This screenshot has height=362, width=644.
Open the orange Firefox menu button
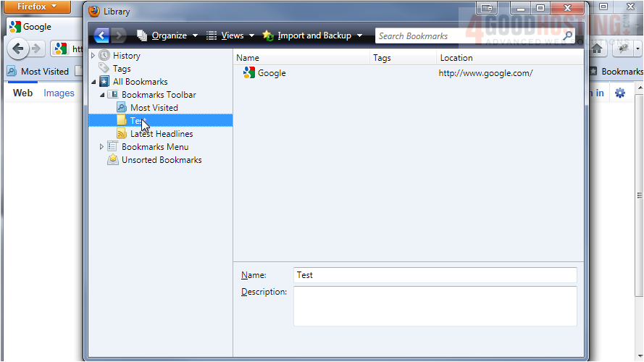[x=36, y=7]
